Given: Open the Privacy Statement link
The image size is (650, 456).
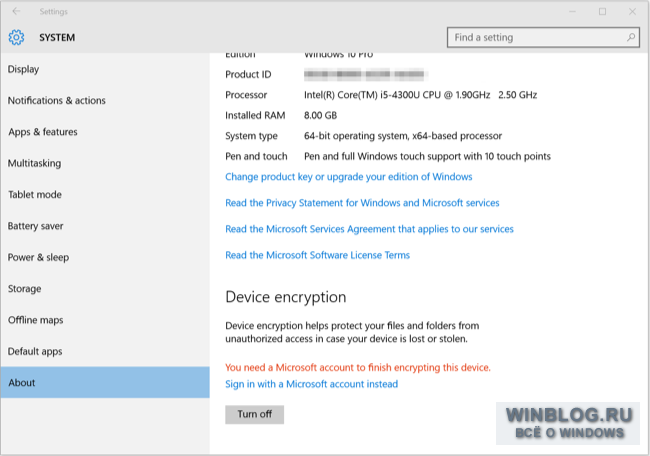Looking at the screenshot, I should [x=362, y=203].
